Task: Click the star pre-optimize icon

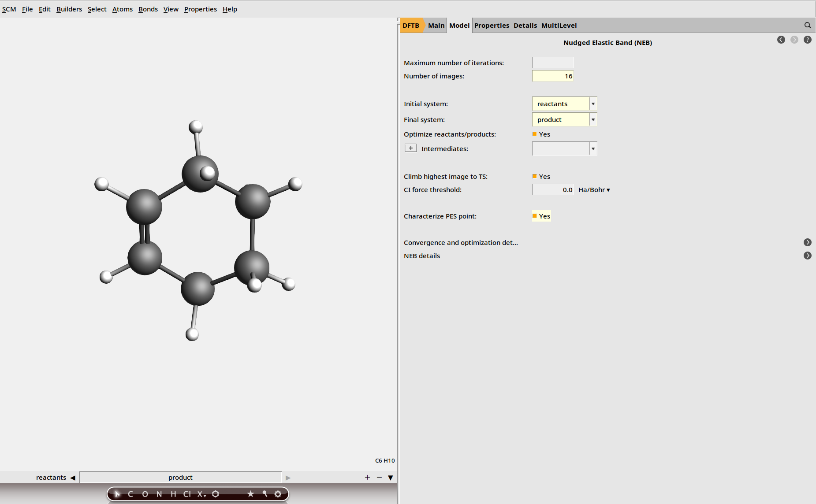Action: click(x=250, y=494)
